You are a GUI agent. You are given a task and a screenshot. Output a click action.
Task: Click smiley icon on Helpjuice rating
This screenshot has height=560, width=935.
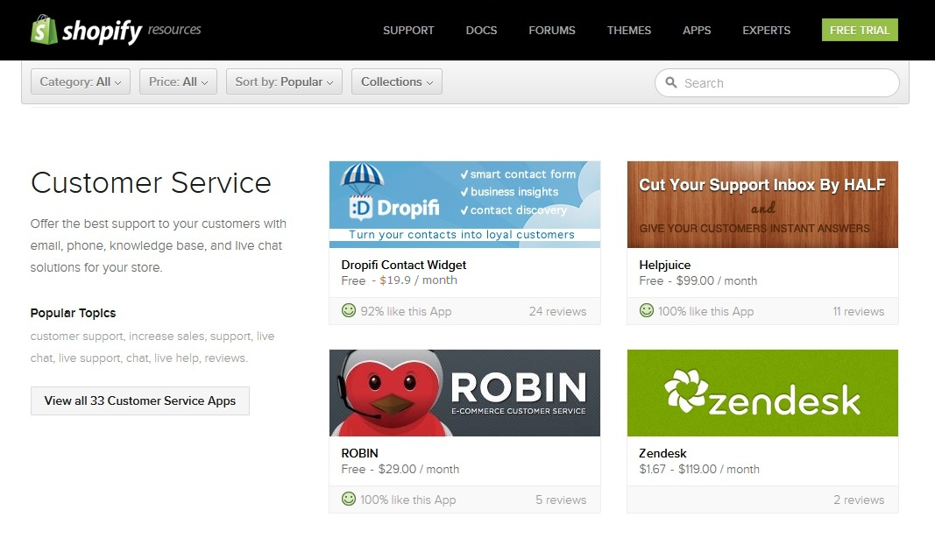(647, 310)
